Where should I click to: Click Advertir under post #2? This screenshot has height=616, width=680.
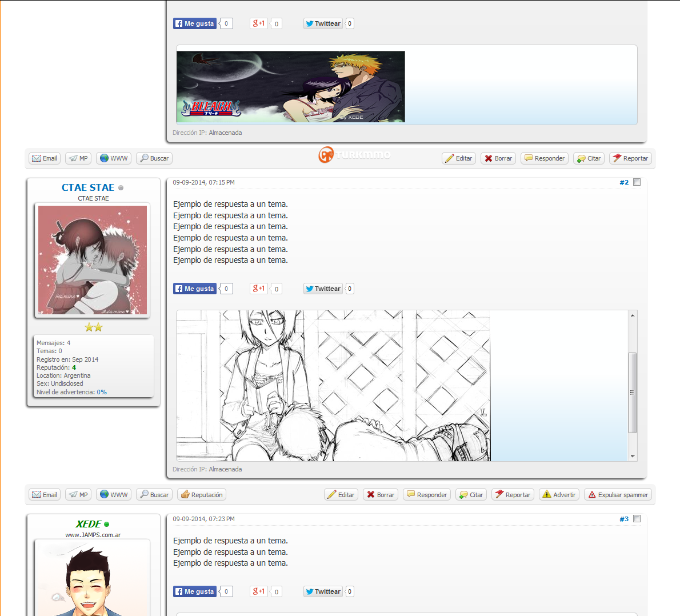point(559,494)
